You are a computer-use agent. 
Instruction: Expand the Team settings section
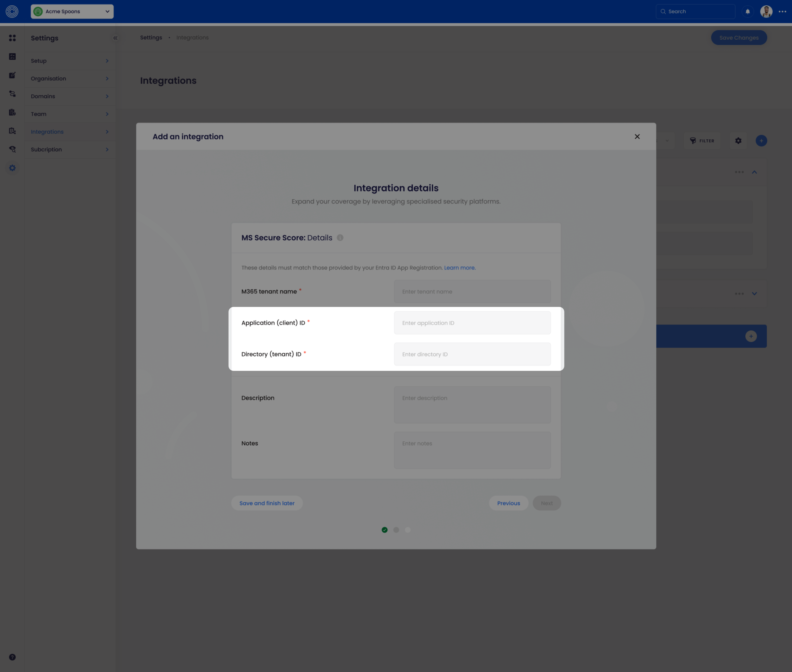tap(70, 114)
